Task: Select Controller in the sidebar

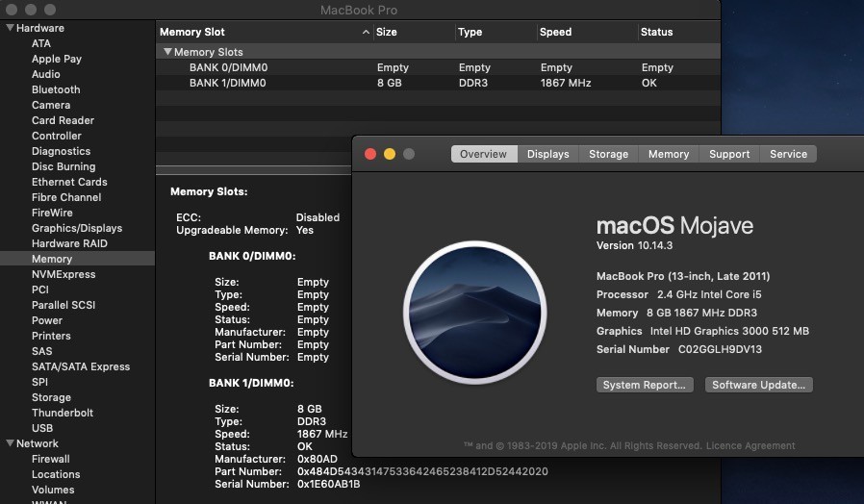Action: click(x=56, y=136)
